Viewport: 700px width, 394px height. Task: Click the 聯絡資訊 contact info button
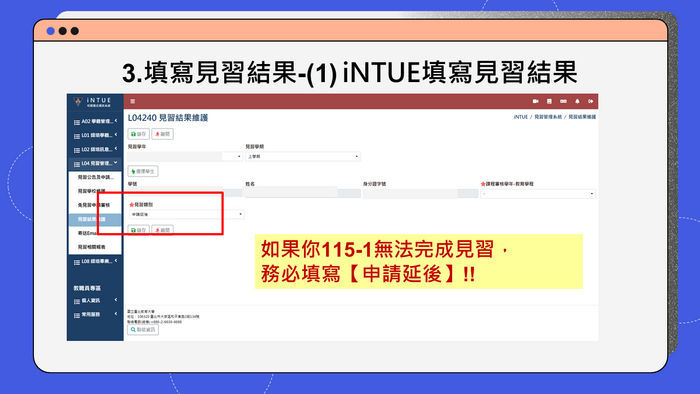[x=143, y=330]
